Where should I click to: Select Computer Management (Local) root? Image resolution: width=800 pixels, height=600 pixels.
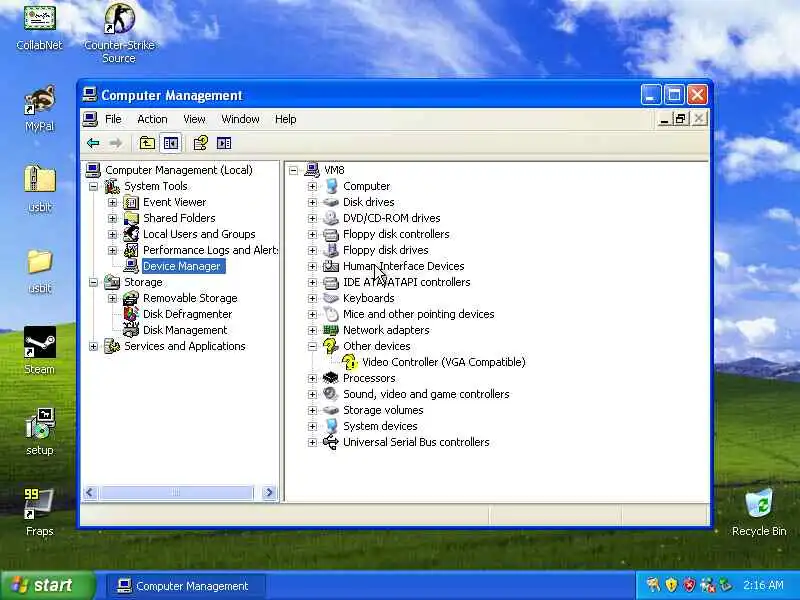coord(179,170)
